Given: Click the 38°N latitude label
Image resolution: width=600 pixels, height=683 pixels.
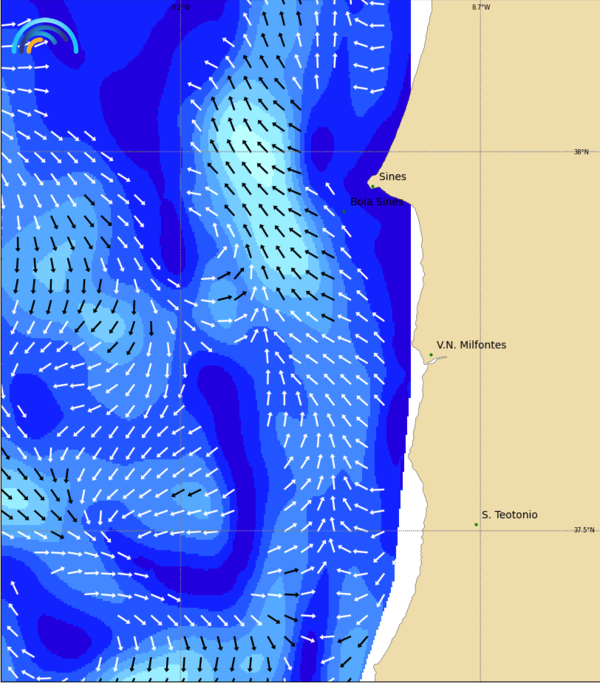Looking at the screenshot, I should coord(581,152).
